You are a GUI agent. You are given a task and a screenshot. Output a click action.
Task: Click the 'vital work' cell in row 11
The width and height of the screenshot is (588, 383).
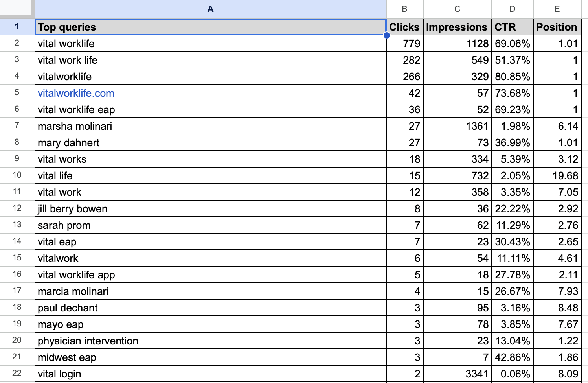pos(211,192)
